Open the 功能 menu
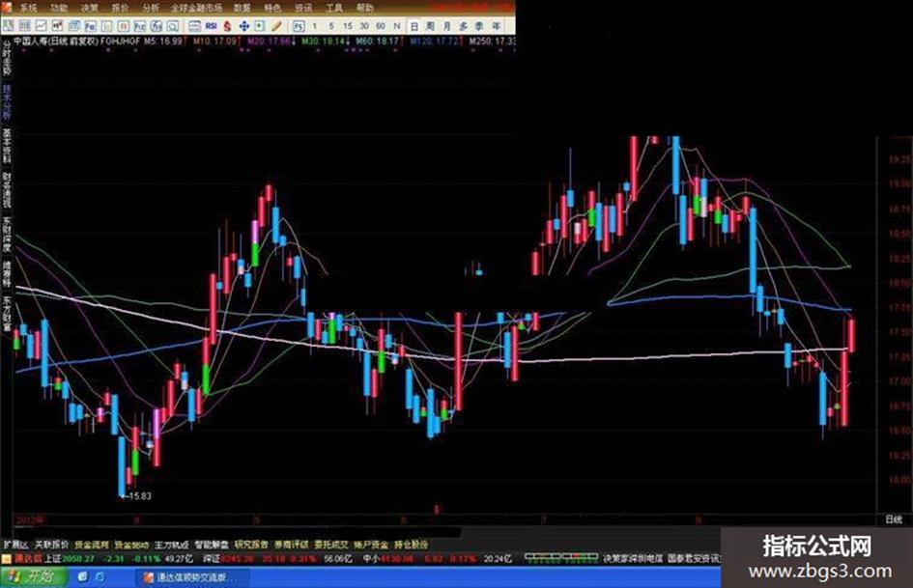This screenshot has width=913, height=588. coord(58,8)
